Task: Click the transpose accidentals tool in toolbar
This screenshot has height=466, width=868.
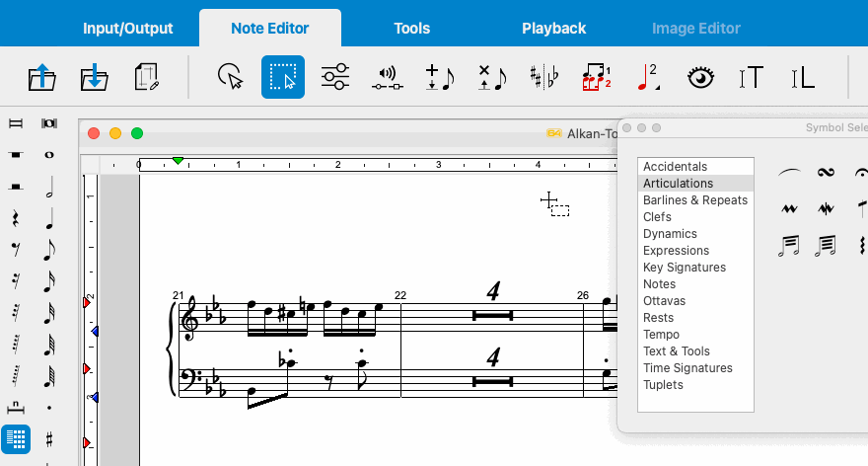Action: (543, 77)
